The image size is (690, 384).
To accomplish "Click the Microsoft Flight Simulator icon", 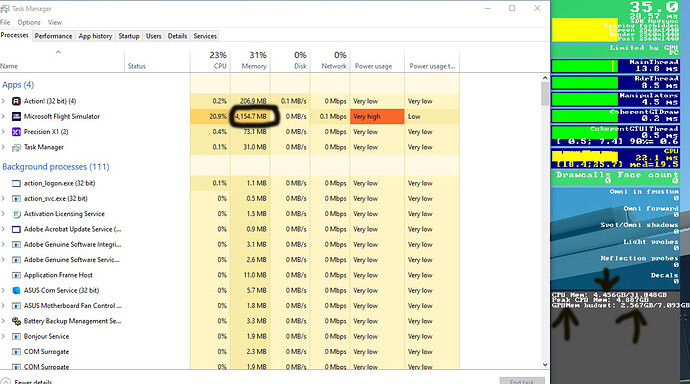I will click(x=16, y=117).
